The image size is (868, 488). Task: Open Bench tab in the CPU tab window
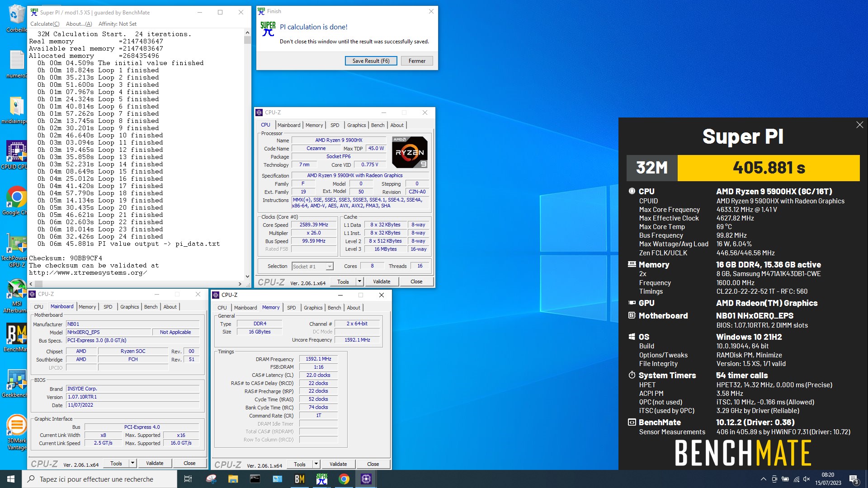(x=378, y=125)
